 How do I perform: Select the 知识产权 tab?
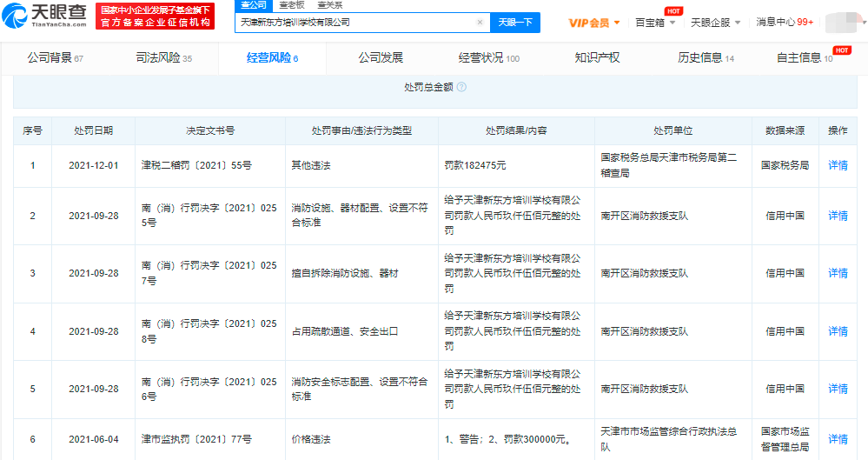pyautogui.click(x=597, y=57)
